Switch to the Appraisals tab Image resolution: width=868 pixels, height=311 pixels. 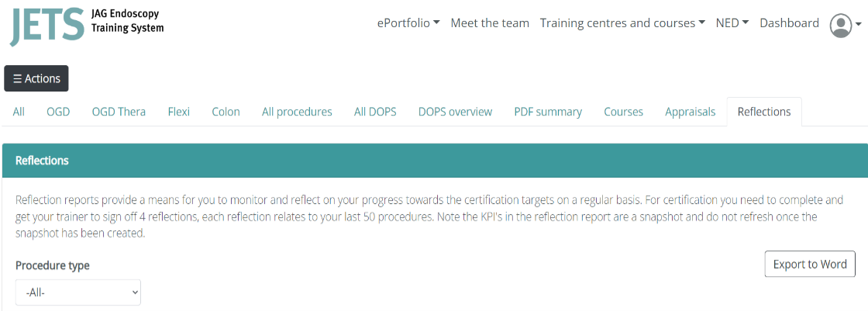pos(690,112)
